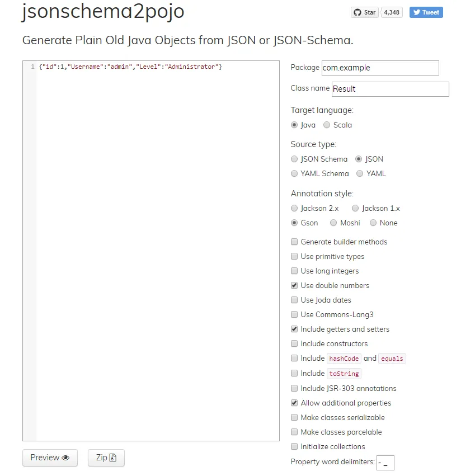Screen dimensions: 475x476
Task: Check Make classes parcelable
Action: click(x=294, y=432)
